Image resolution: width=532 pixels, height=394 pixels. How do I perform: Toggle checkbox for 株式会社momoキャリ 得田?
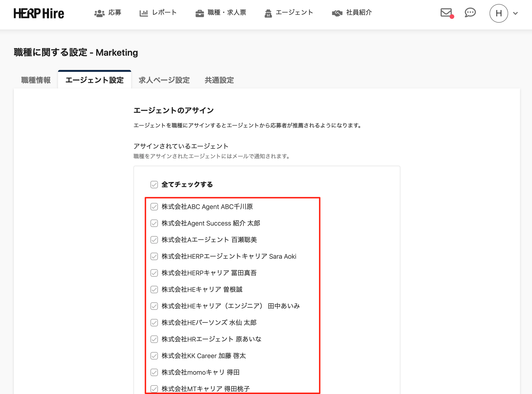pos(154,372)
